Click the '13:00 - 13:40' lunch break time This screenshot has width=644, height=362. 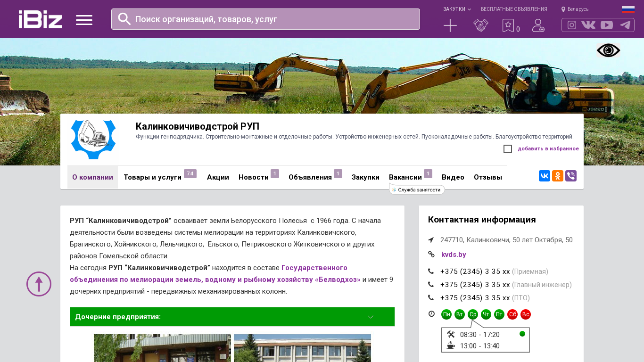(480, 346)
